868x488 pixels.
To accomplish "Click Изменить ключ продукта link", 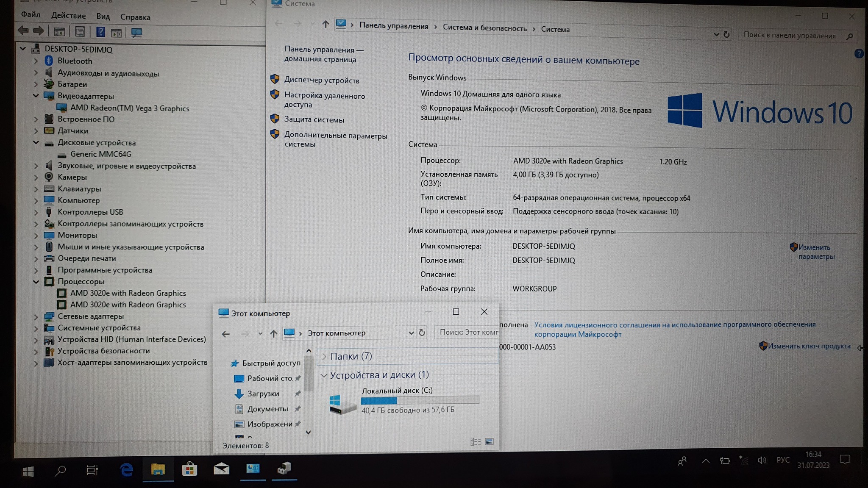I will [809, 346].
